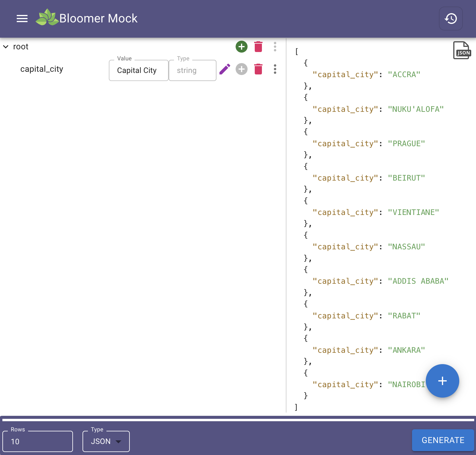Edit the capital_city field with pencil

[225, 69]
